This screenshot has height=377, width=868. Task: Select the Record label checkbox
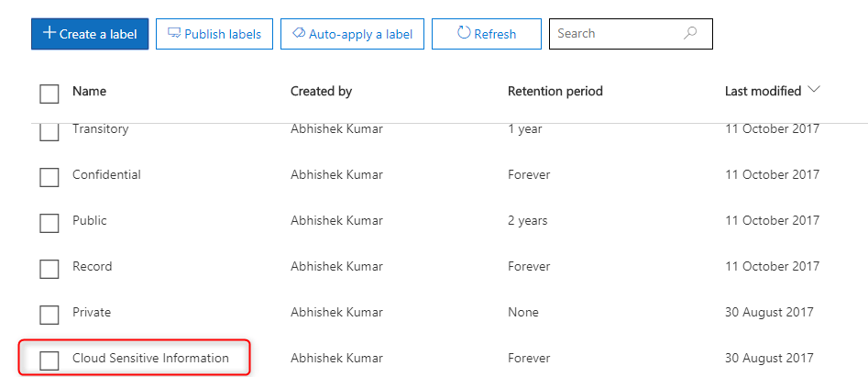[x=49, y=269]
